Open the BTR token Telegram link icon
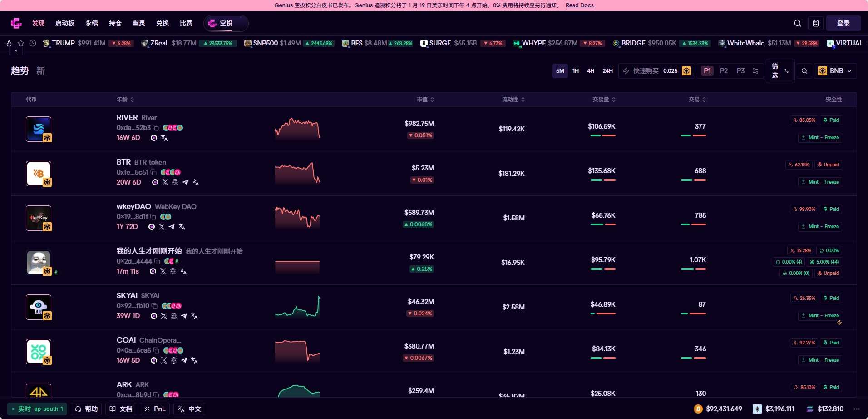 (x=185, y=182)
